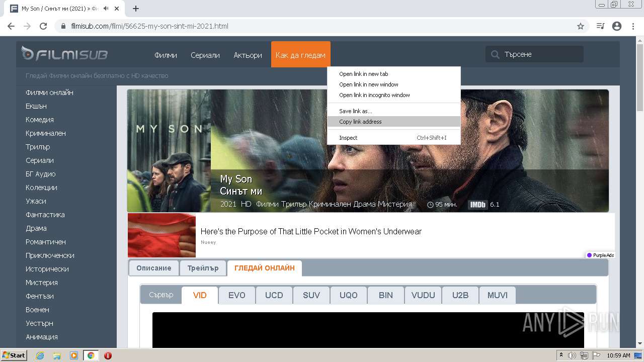Select the VUDU server tab
Viewport: 644px width, 362px height.
(423, 295)
